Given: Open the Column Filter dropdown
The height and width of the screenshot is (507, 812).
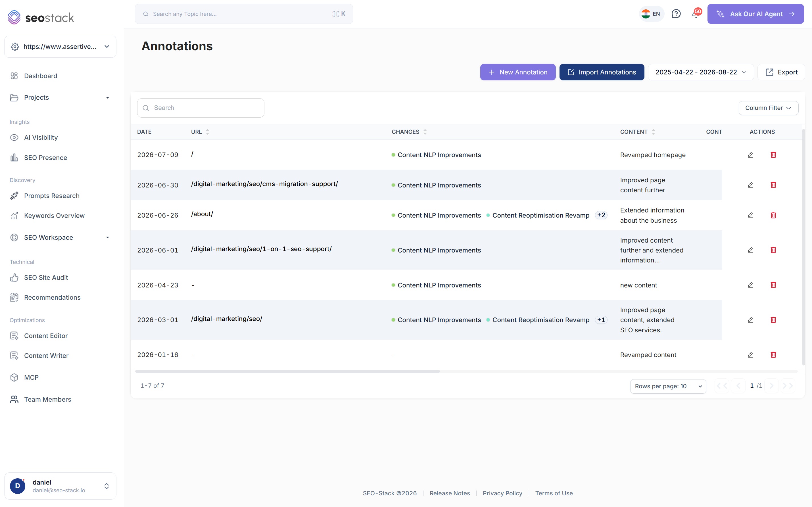Looking at the screenshot, I should coord(769,108).
